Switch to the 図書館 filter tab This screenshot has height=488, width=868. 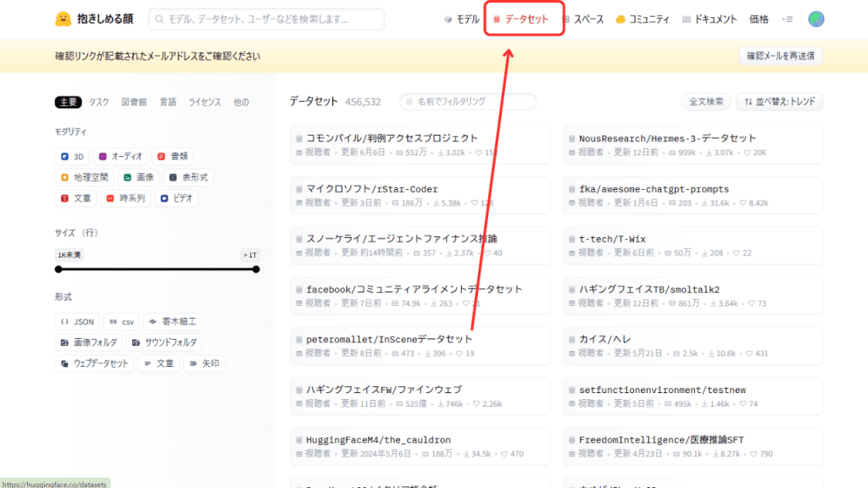(134, 103)
